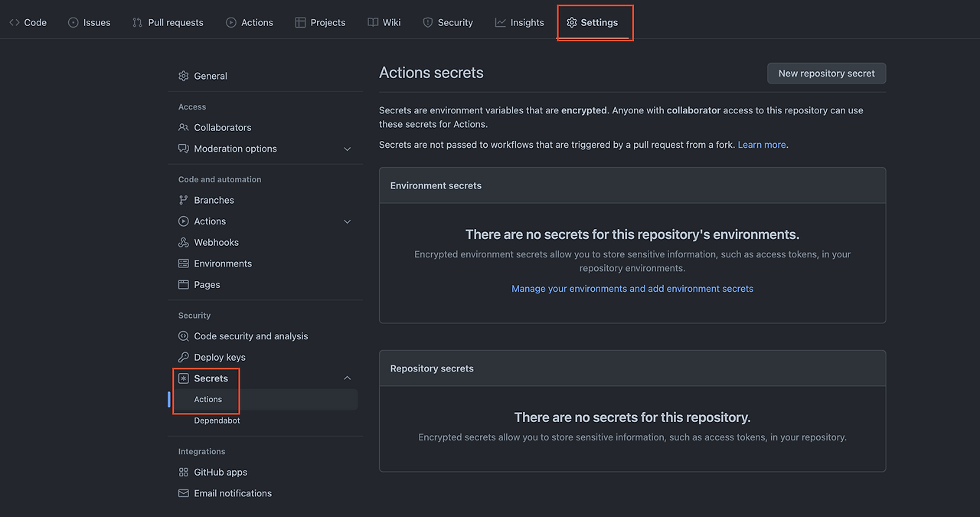This screenshot has width=980, height=517.
Task: Switch to the Settings tab
Action: click(595, 22)
